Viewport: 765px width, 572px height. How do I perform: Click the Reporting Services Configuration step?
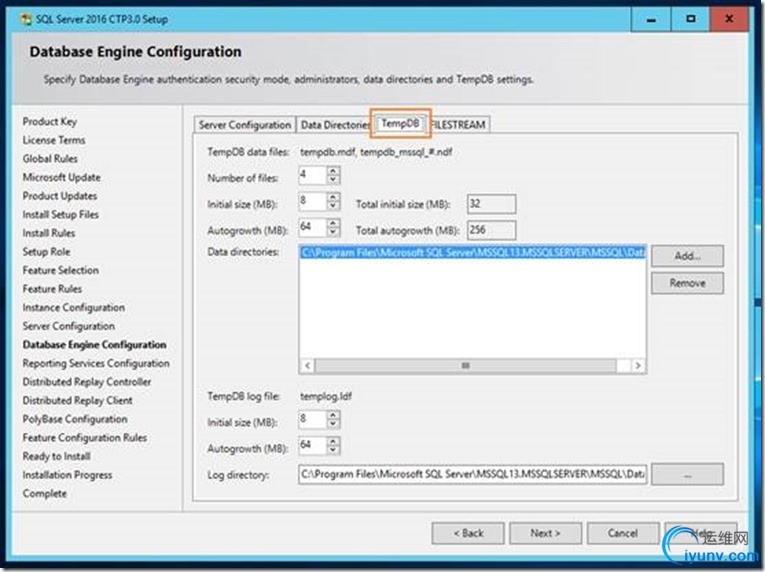(96, 363)
